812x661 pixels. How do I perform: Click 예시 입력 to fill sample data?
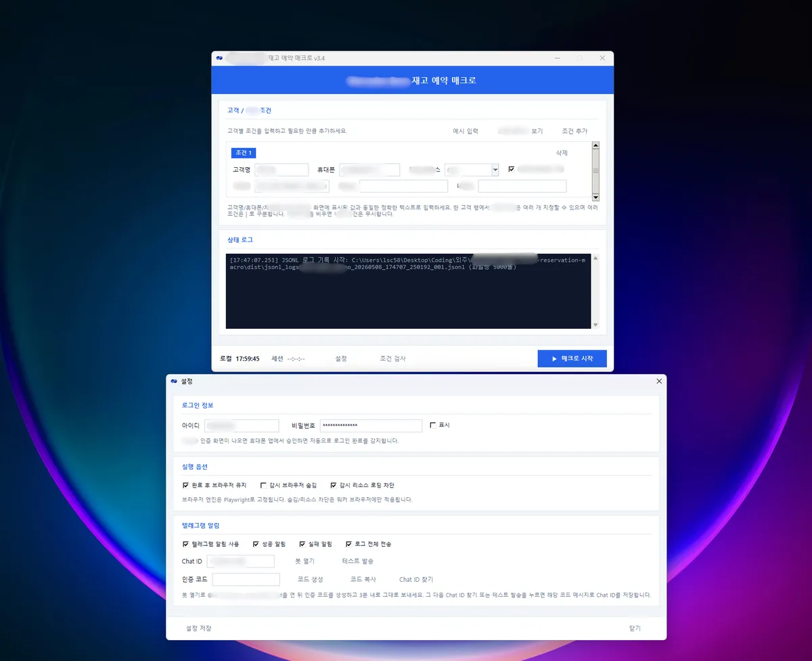[x=466, y=131]
